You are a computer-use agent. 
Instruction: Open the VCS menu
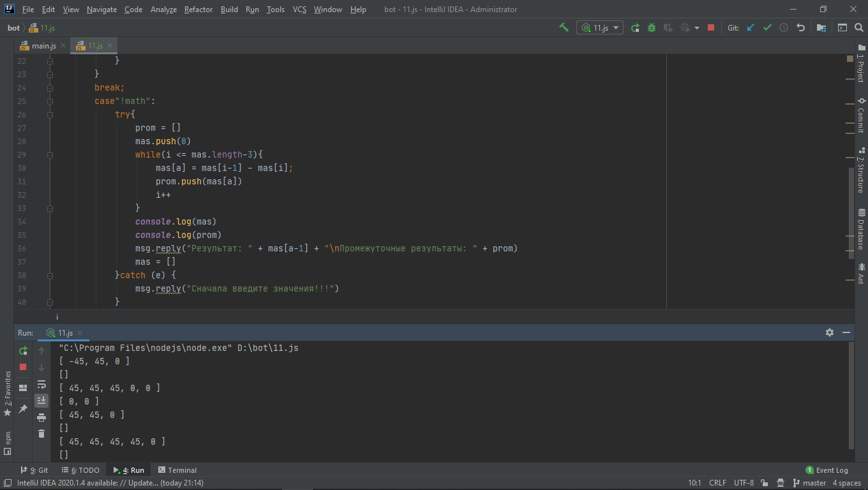[x=300, y=10]
